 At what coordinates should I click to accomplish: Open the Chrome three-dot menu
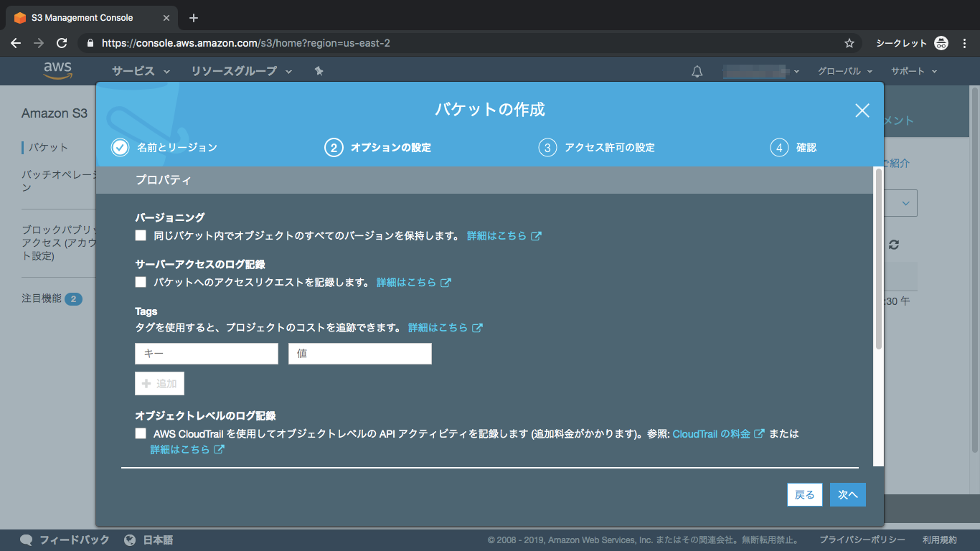click(x=965, y=43)
